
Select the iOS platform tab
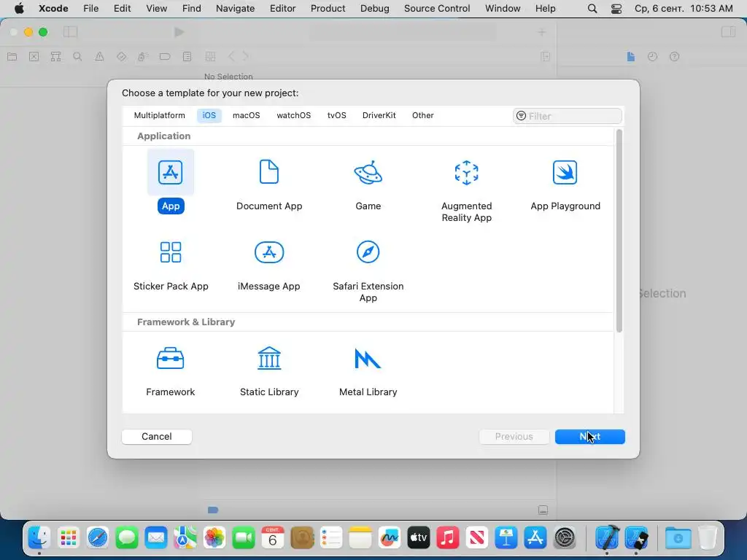[209, 115]
